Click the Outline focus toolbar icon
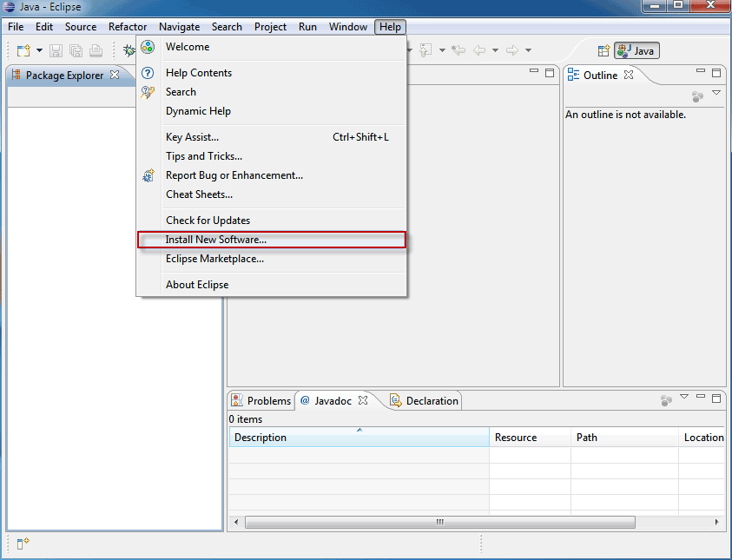This screenshot has height=560, width=732. [697, 96]
